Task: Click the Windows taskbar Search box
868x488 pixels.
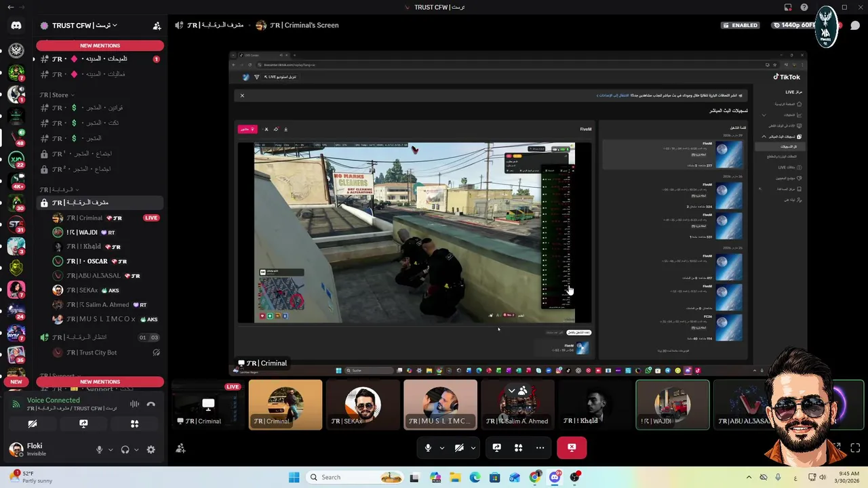Action: coord(355,477)
